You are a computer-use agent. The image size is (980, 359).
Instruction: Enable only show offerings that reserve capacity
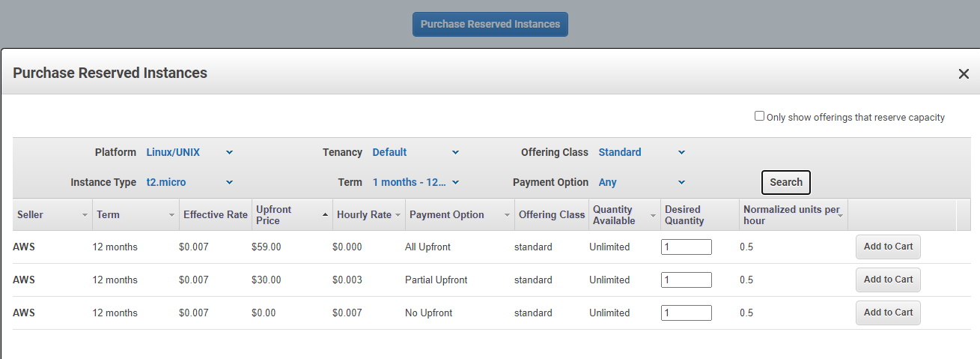[759, 116]
